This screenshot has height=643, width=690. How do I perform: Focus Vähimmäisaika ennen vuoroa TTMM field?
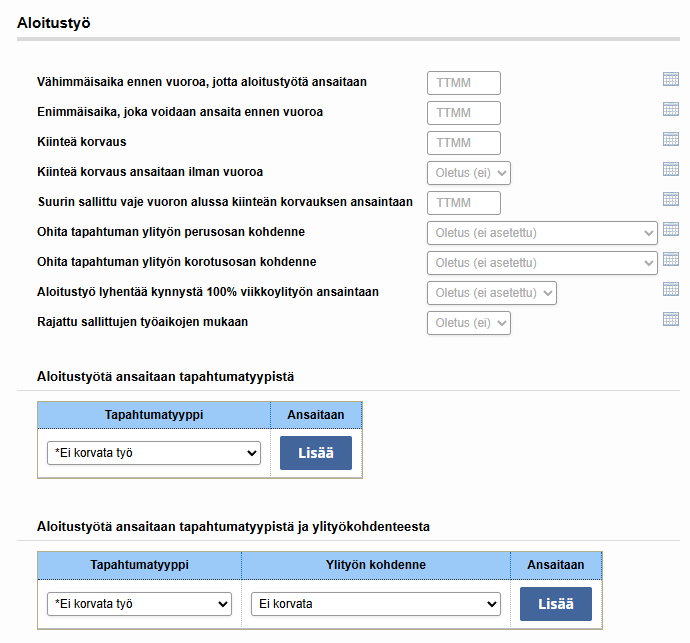[x=464, y=83]
